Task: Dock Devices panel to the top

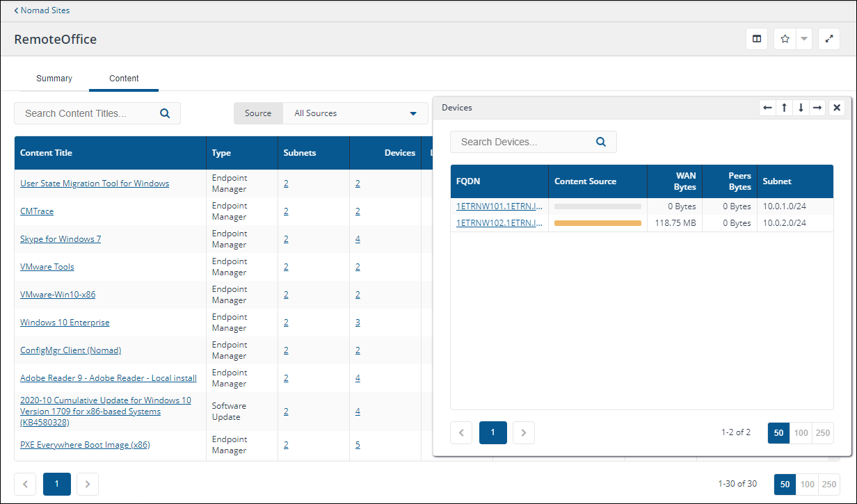Action: [x=784, y=108]
